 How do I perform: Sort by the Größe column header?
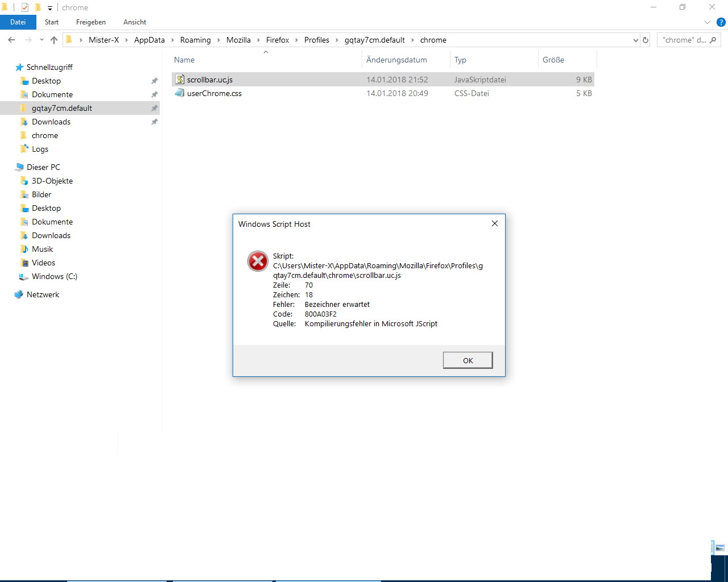click(x=567, y=60)
